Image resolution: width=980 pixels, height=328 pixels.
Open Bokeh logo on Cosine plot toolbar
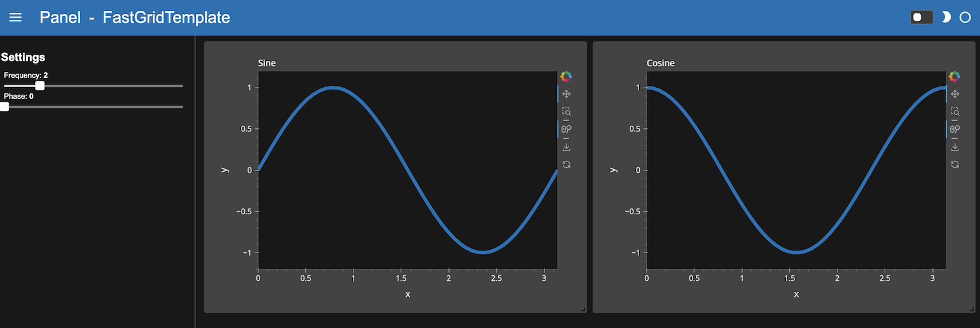point(955,76)
